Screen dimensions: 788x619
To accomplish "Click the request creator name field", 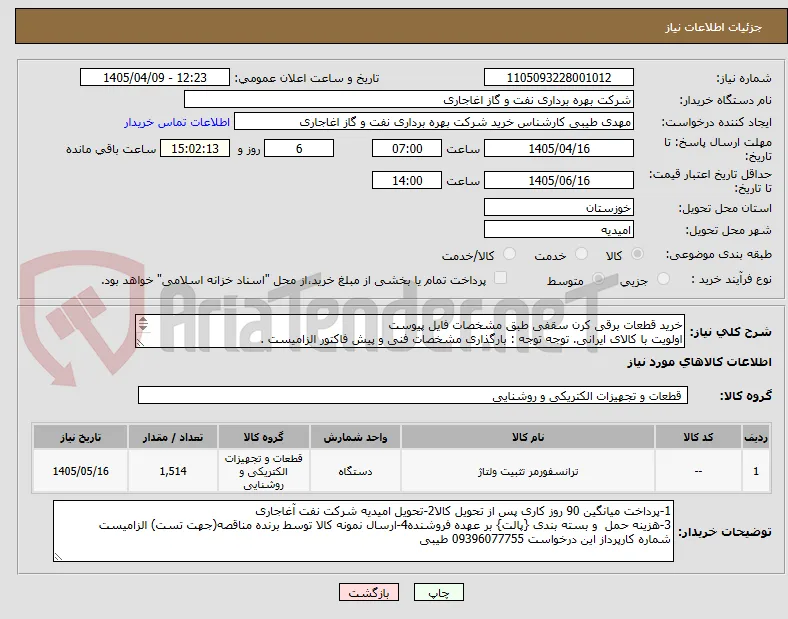I will [434, 122].
